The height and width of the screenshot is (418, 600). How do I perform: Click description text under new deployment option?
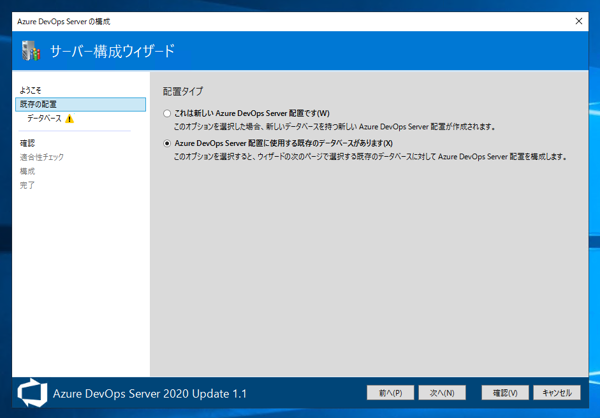pos(335,127)
